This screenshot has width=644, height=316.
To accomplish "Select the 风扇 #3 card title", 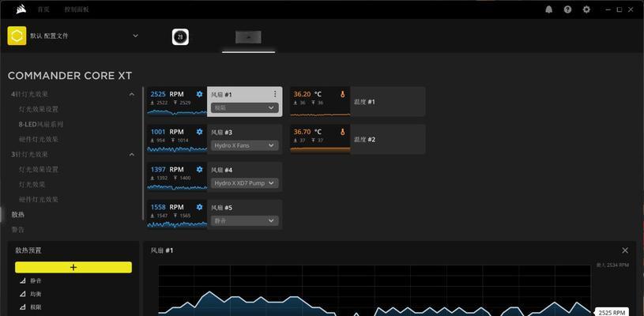I will (222, 132).
